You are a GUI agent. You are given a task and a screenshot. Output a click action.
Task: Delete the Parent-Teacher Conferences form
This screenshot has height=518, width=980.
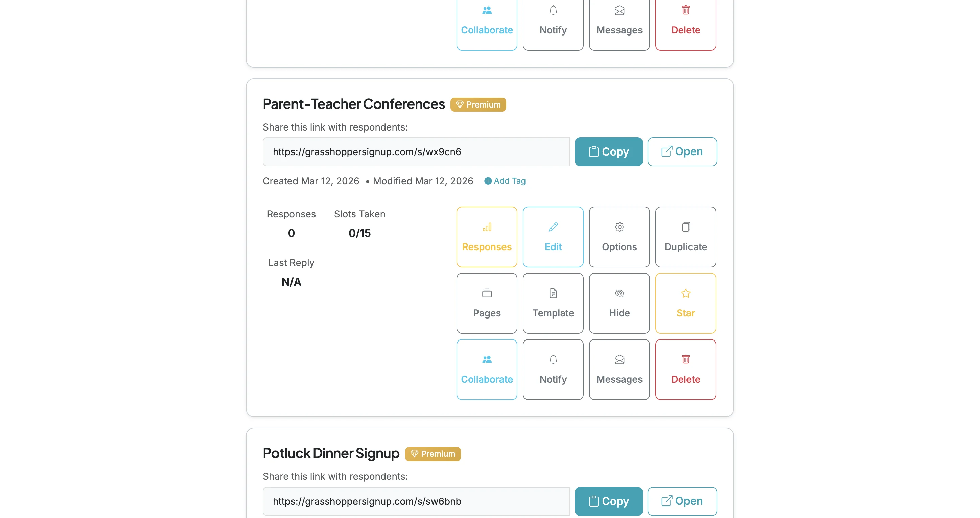pyautogui.click(x=685, y=369)
